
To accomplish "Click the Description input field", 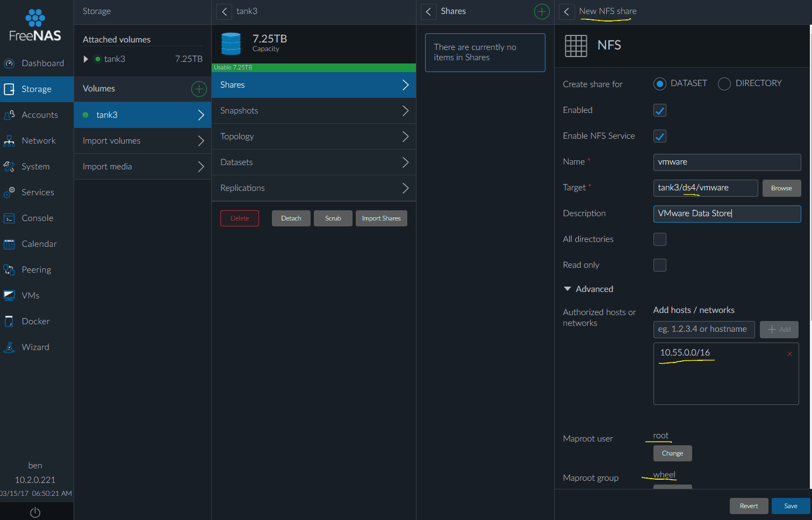I will (727, 214).
